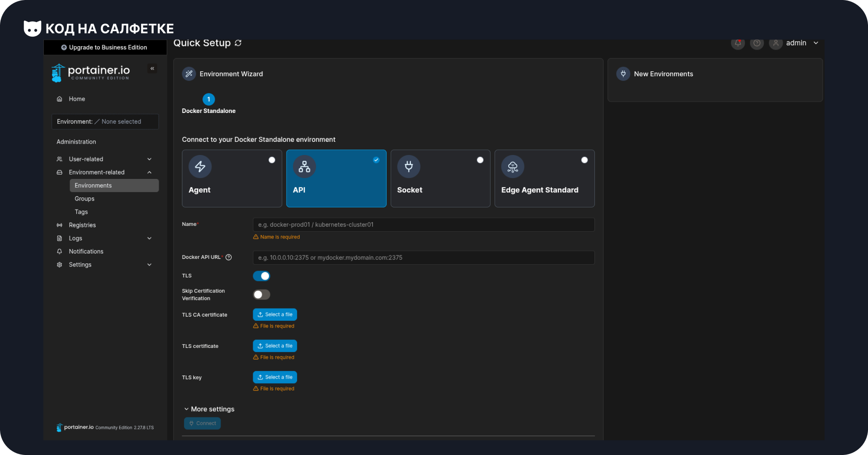
Task: Click the Environment None selected box
Action: [x=105, y=122]
